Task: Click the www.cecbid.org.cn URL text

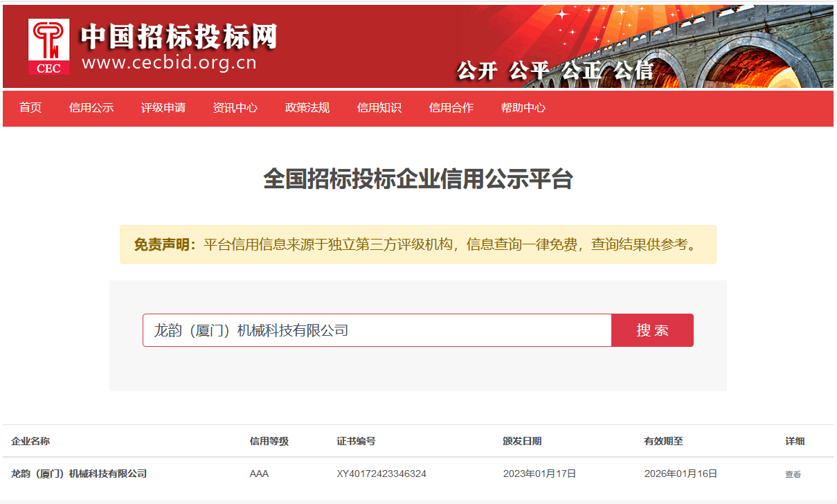Action: click(x=169, y=63)
